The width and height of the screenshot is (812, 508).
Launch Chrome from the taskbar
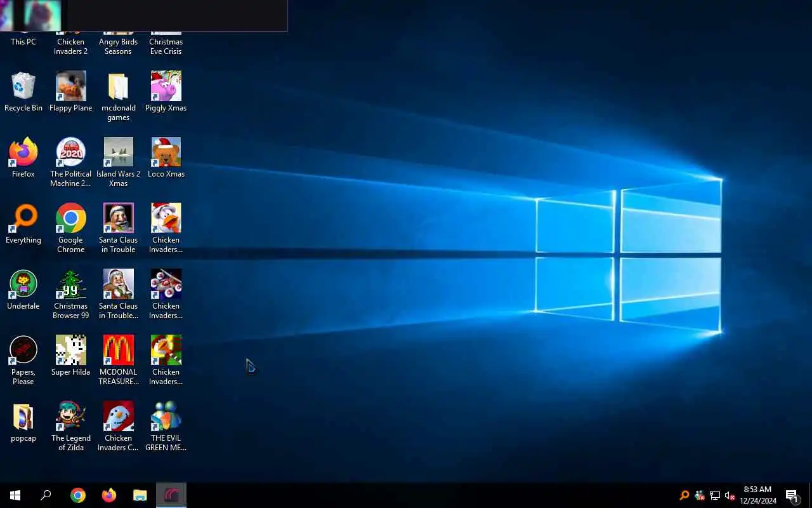[78, 495]
